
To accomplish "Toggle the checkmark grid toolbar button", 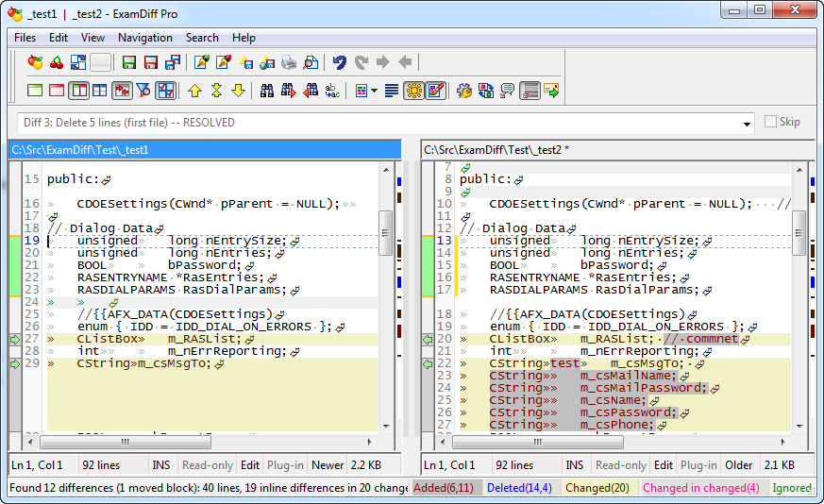I will tap(165, 91).
